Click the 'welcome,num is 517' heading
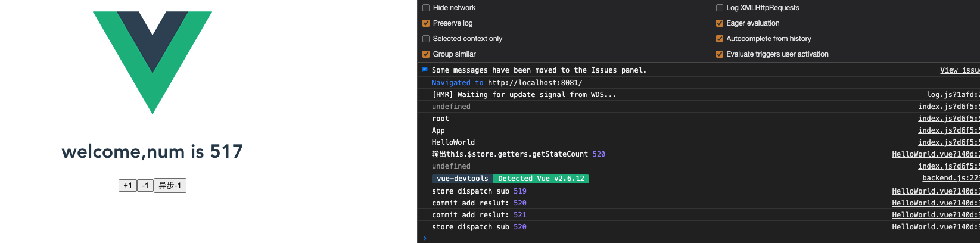 153,151
